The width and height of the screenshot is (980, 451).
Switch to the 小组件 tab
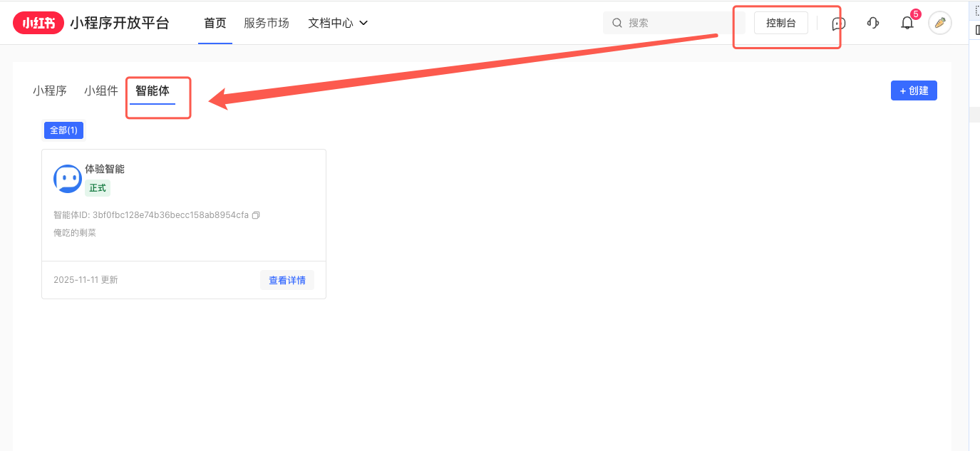click(101, 90)
